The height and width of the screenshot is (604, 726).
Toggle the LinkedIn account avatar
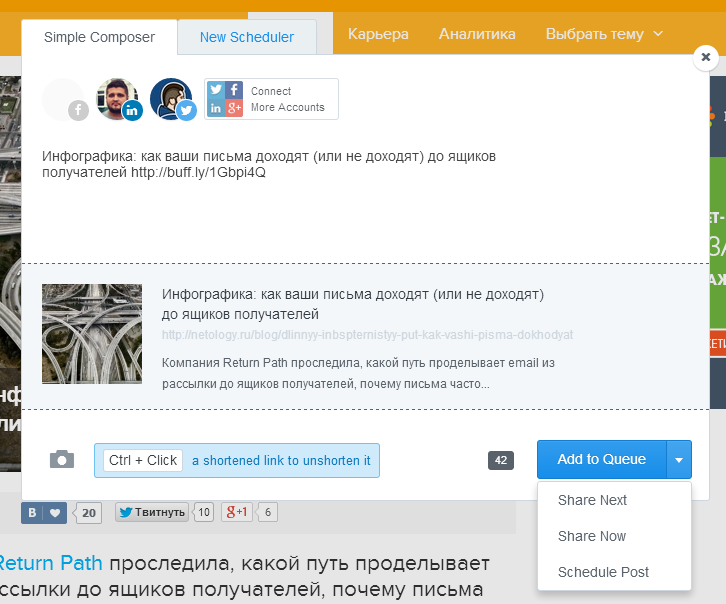[119, 100]
